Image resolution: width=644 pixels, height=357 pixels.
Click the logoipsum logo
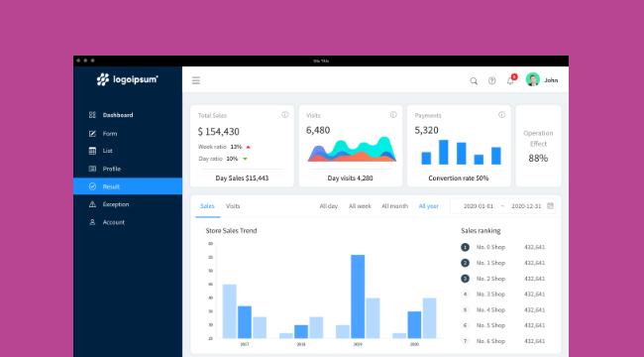pyautogui.click(x=128, y=79)
